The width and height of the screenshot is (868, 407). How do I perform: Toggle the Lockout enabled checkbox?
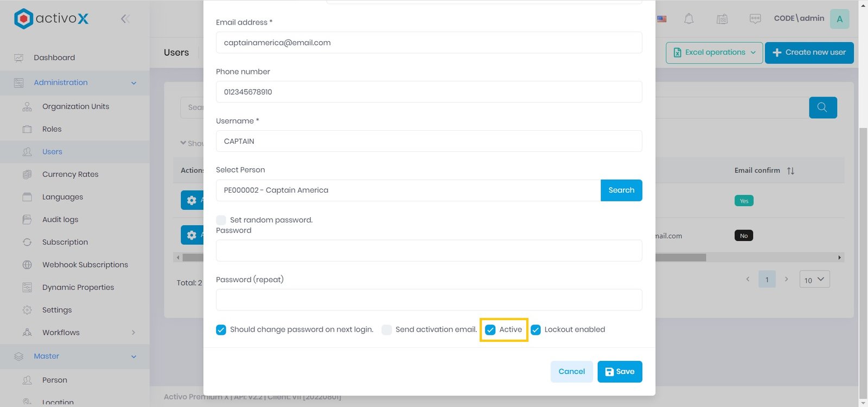pyautogui.click(x=536, y=330)
